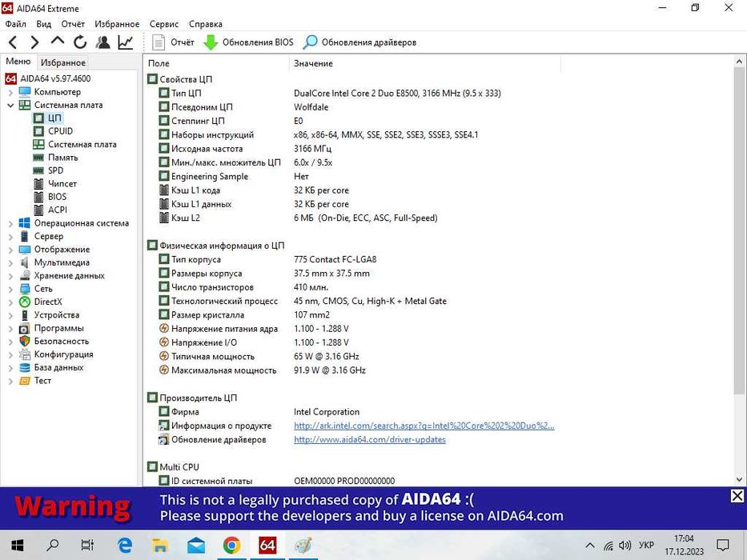Image resolution: width=747 pixels, height=560 pixels.
Task: Open the Mail app on the taskbar
Action: (x=196, y=546)
